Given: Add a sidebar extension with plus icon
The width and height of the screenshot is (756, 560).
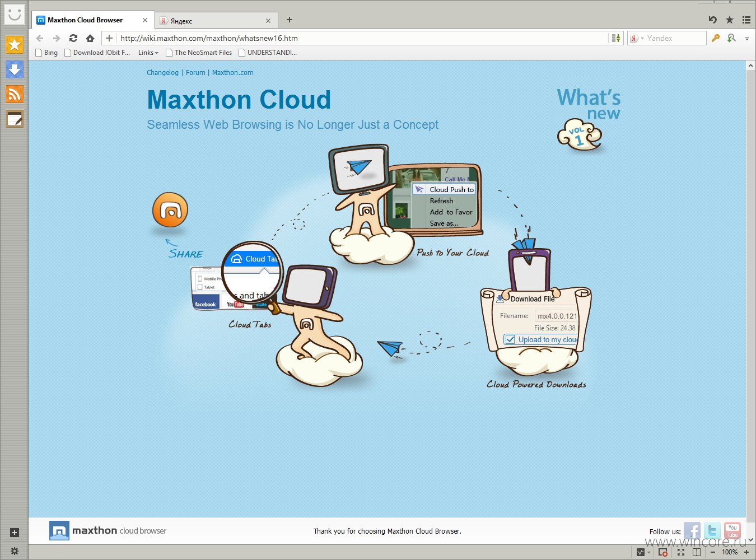Looking at the screenshot, I should click(x=15, y=533).
